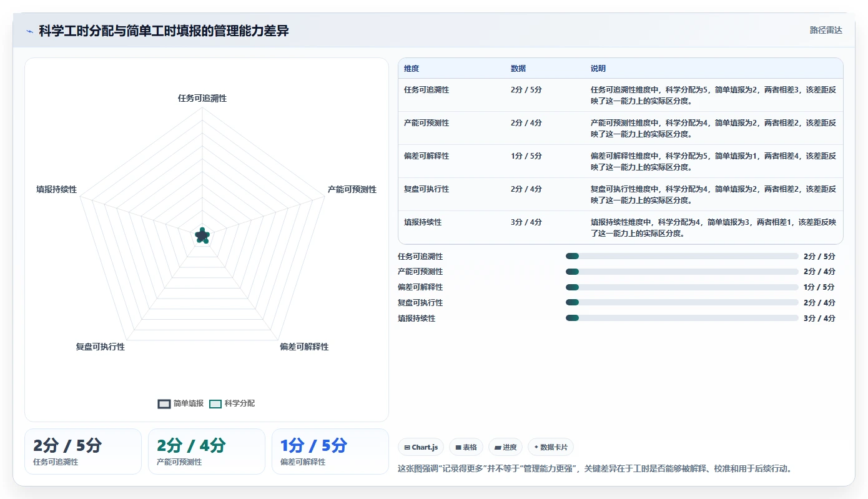This screenshot has height=499, width=868.
Task: Click the description text stating 两者相差1
Action: click(713, 227)
